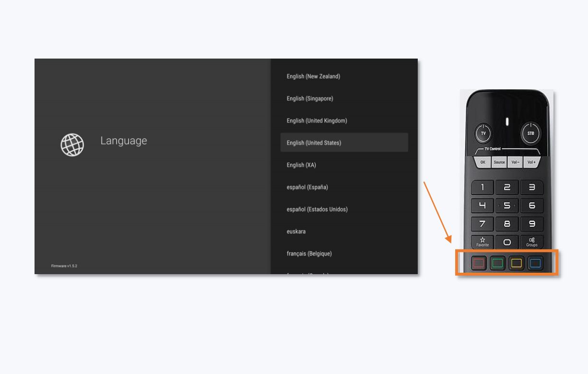Tap the blue color key on remote

pos(536,263)
